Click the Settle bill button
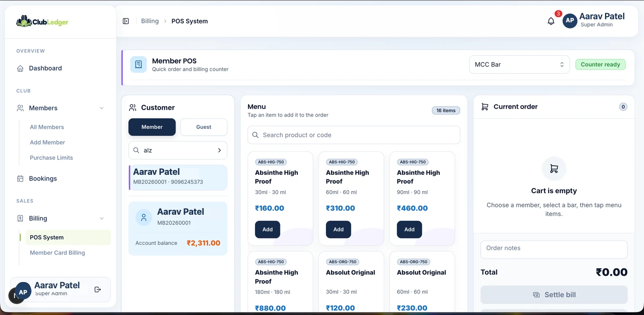This screenshot has height=315, width=644. 554,295
